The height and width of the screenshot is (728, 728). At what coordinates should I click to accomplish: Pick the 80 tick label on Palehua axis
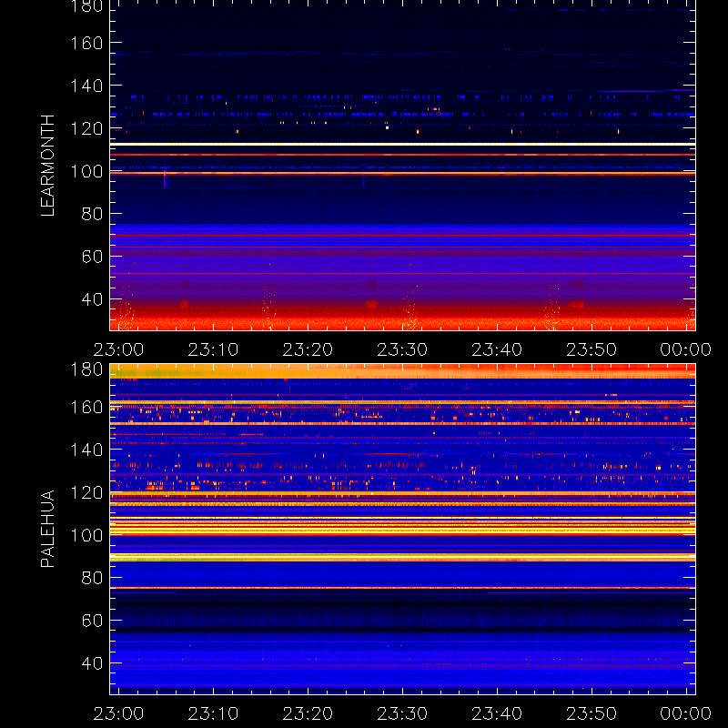click(x=92, y=578)
